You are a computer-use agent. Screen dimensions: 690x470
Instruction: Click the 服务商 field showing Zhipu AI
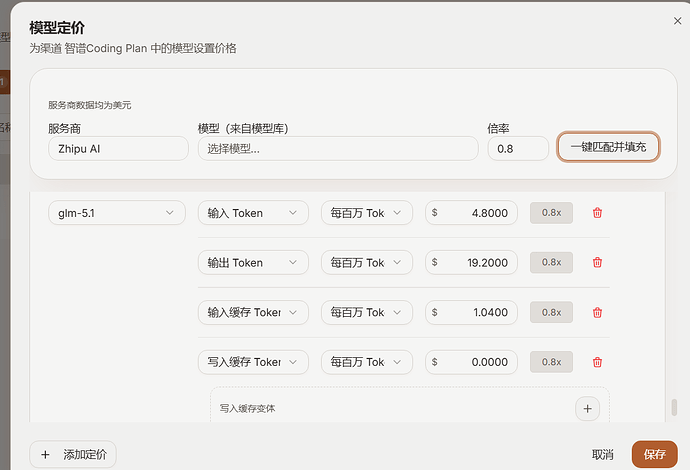[118, 149]
